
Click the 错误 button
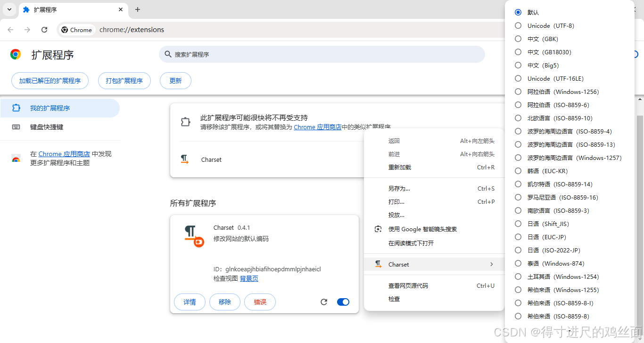pyautogui.click(x=260, y=302)
